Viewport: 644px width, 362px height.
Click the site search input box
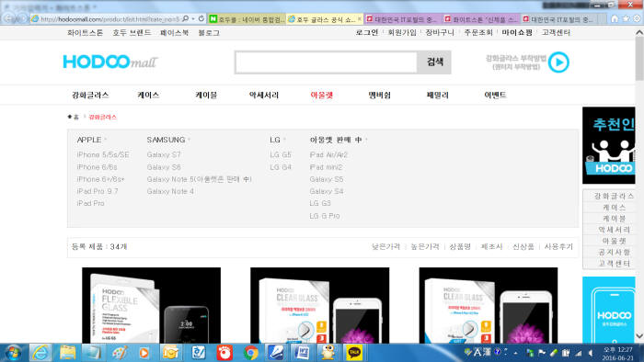[327, 62]
